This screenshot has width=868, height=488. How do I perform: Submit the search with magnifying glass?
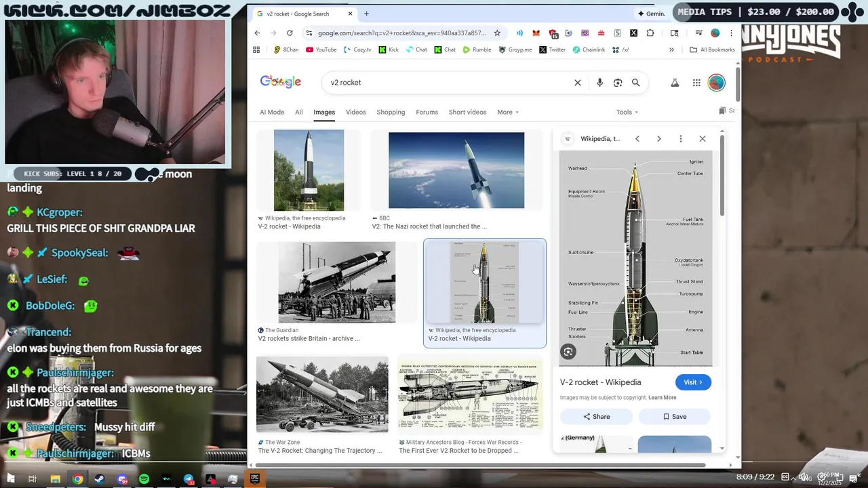(636, 83)
